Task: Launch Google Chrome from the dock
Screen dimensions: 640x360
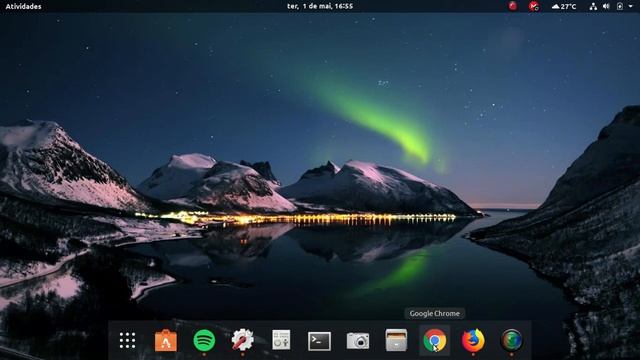Action: point(434,340)
